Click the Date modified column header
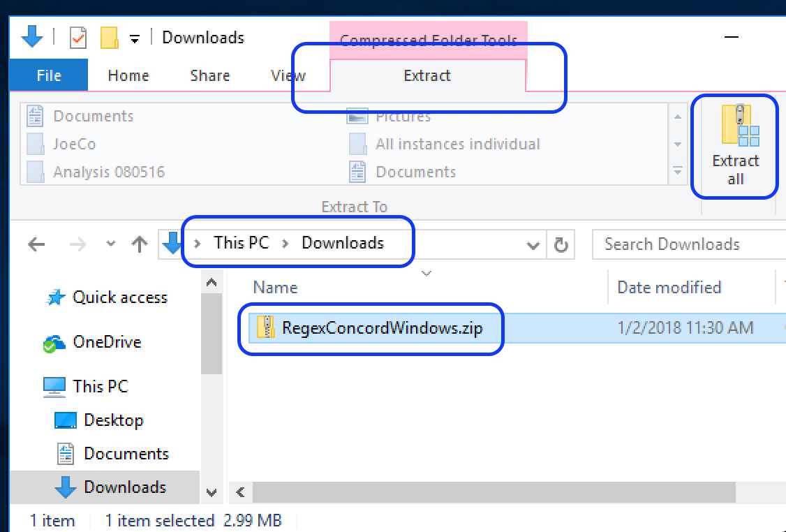The width and height of the screenshot is (786, 532). coord(669,288)
